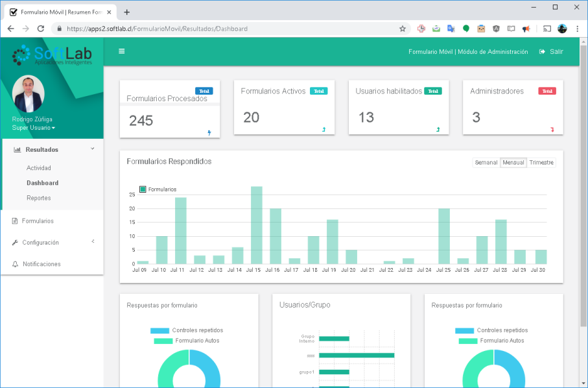This screenshot has width=588, height=388.
Task: Reload the page with the refresh icon
Action: tap(40, 29)
